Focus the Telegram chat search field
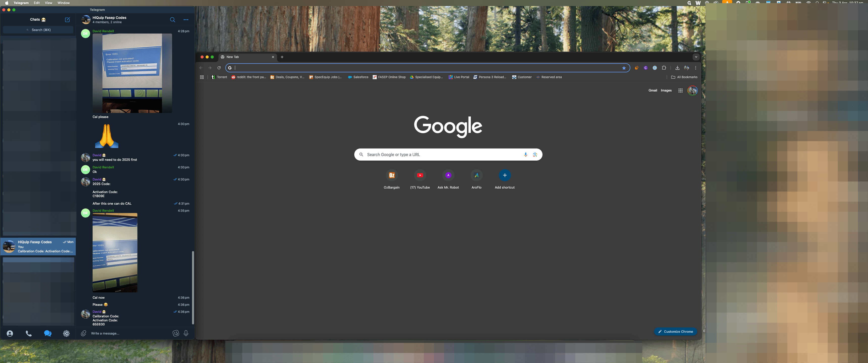 (38, 30)
